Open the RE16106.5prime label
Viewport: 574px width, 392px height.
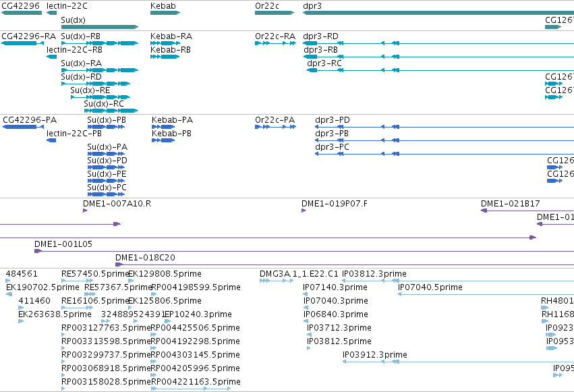pyautogui.click(x=95, y=301)
